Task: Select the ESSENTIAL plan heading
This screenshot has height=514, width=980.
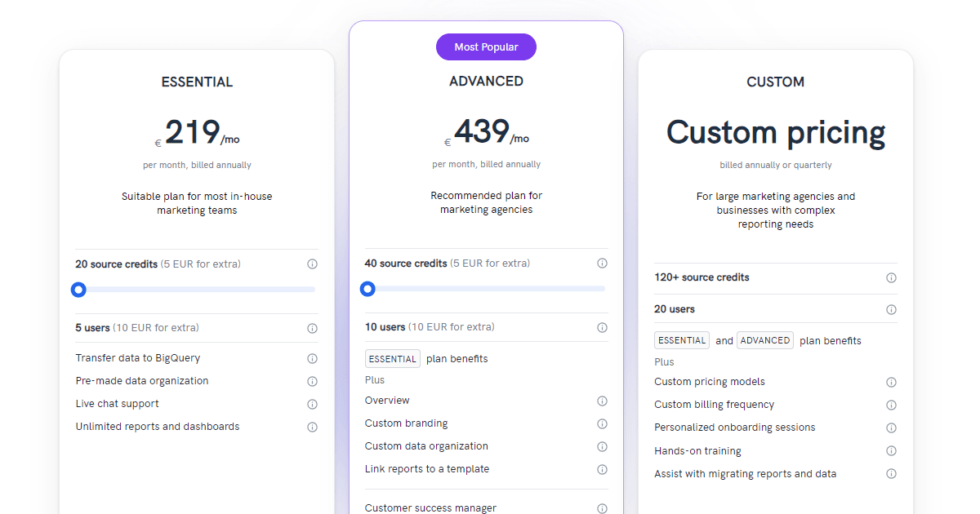Action: point(197,82)
